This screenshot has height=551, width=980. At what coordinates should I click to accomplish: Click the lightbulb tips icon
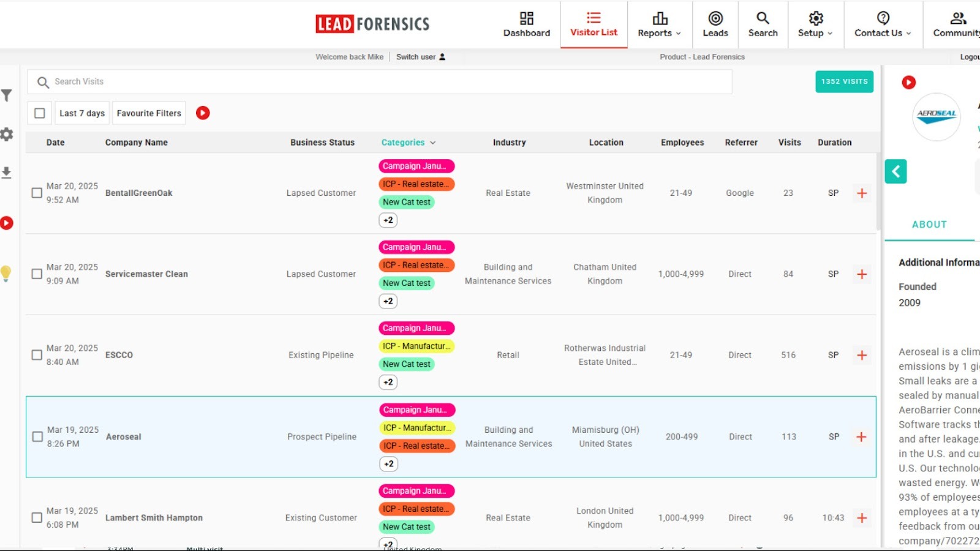6,273
